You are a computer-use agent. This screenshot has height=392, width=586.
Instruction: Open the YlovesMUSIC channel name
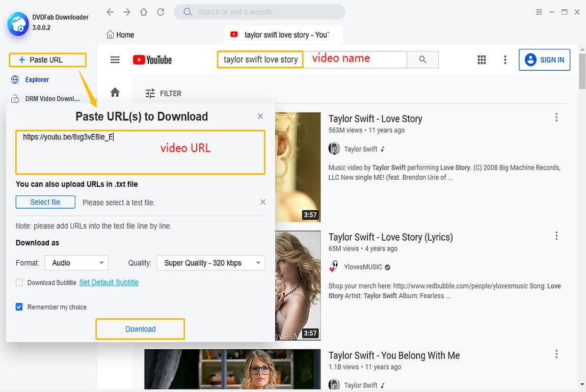[363, 267]
